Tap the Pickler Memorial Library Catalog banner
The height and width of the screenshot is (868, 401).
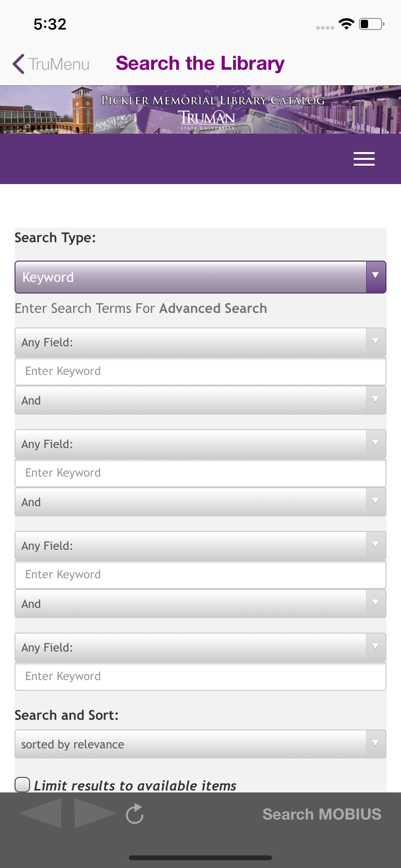click(x=200, y=110)
